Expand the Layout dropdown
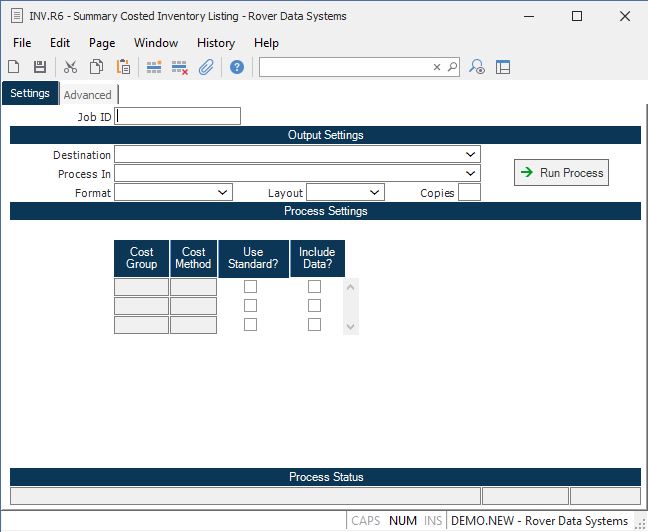Image resolution: width=648 pixels, height=532 pixels. click(375, 193)
